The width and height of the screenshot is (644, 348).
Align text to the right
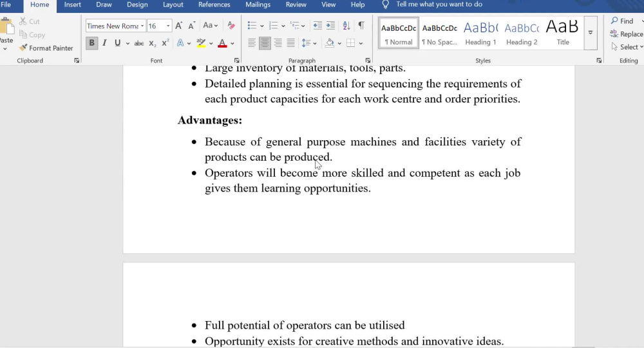(278, 42)
